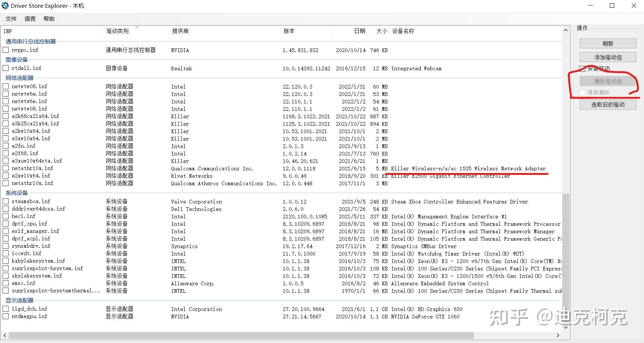The width and height of the screenshot is (644, 343).
Task: Tick the rtdell.inf checkbox
Action: 6,68
